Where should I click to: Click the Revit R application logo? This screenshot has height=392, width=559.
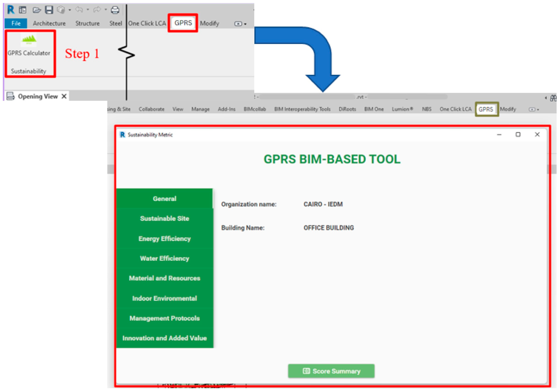pos(11,10)
